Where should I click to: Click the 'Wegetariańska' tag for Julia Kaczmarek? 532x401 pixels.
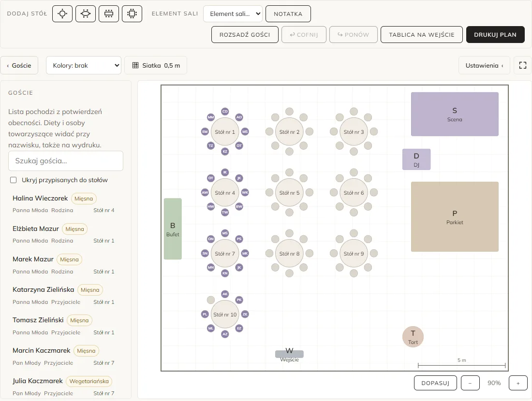tap(89, 381)
